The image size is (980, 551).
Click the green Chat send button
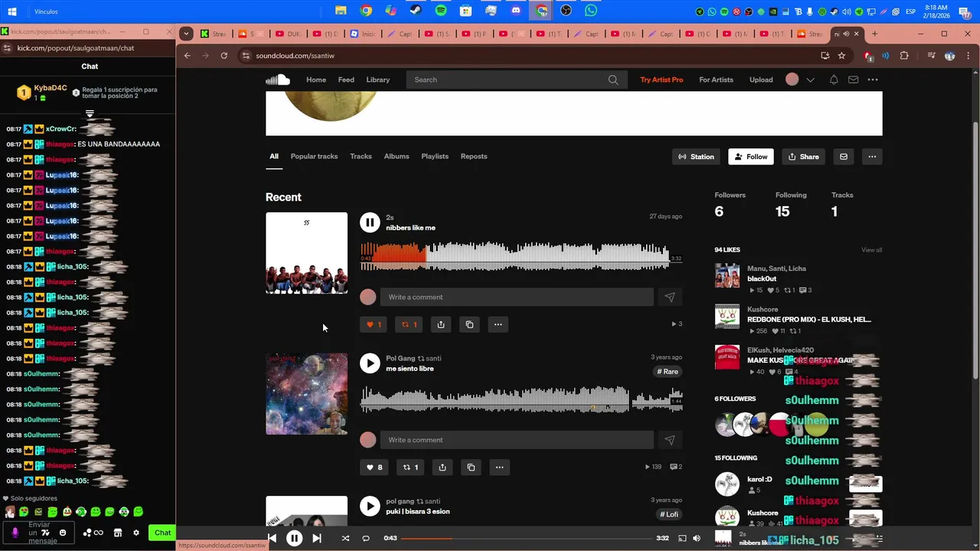[162, 533]
